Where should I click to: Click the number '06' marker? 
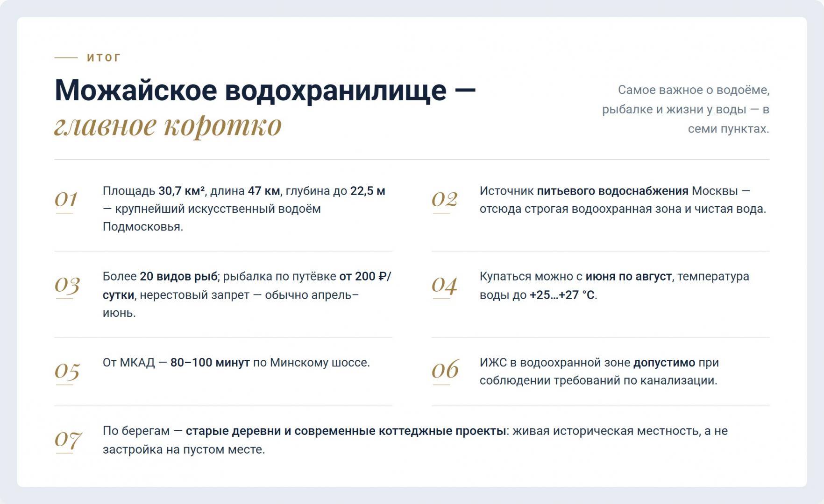click(x=445, y=370)
